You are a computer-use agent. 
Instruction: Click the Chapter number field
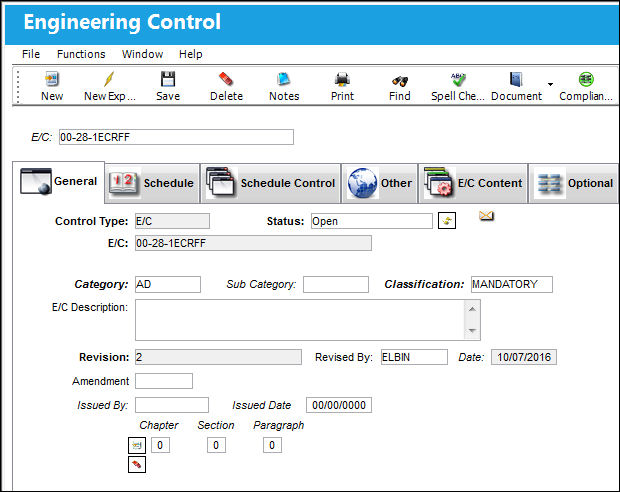click(x=160, y=445)
